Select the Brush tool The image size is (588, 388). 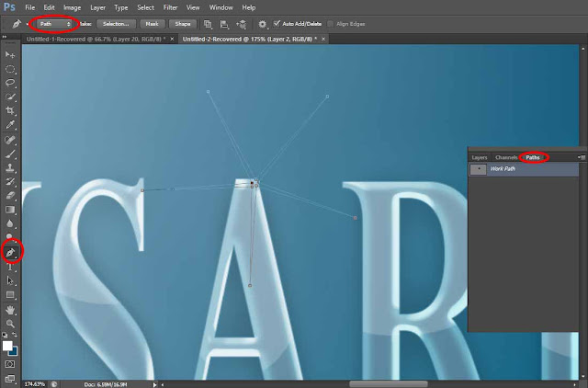coord(10,154)
